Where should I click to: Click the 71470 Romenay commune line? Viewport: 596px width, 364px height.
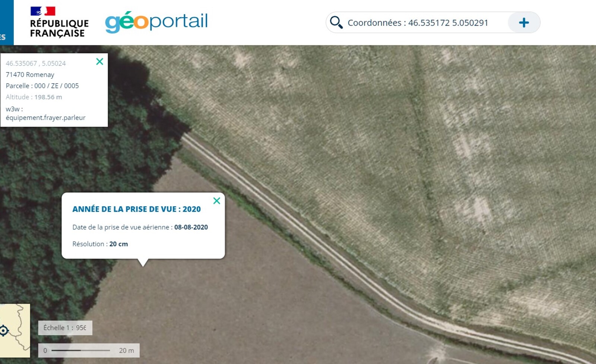30,75
